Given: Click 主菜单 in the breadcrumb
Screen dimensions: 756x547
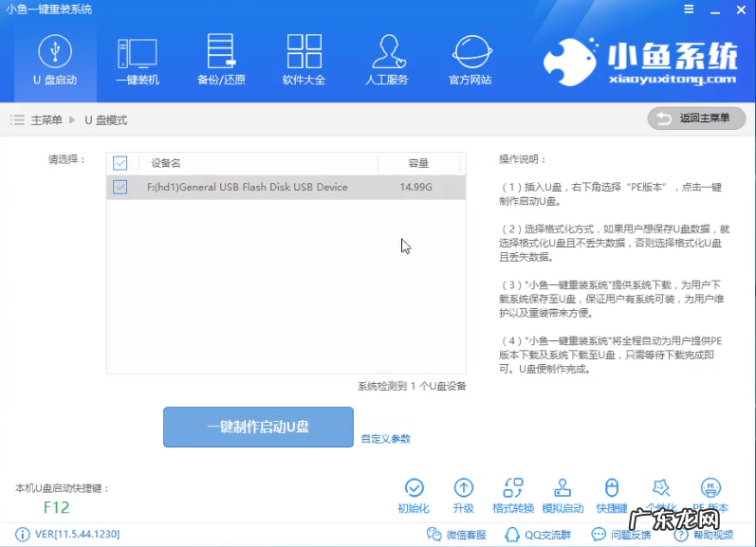Looking at the screenshot, I should 46,120.
